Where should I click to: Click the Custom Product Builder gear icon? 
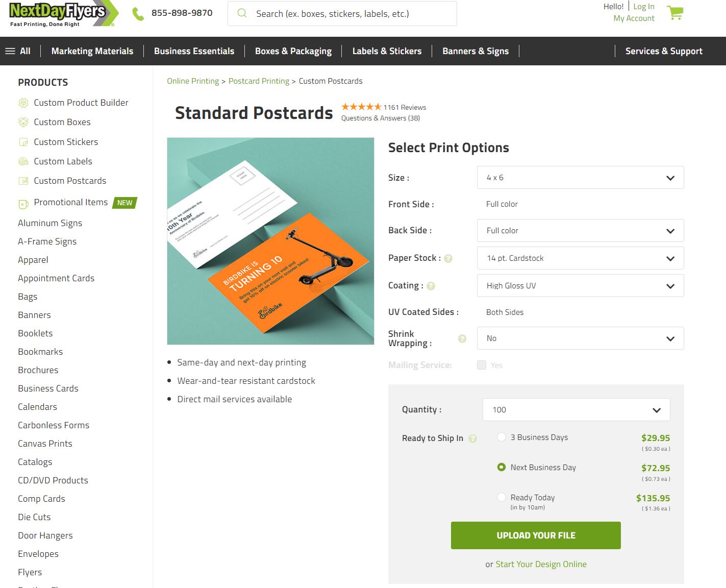coord(23,103)
